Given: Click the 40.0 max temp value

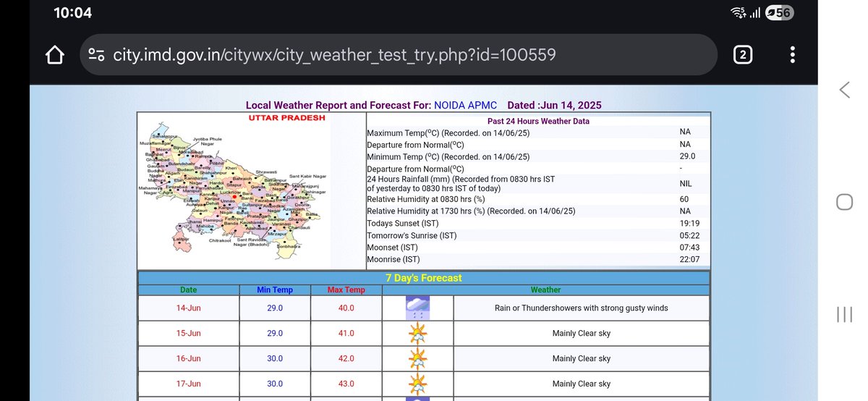Looking at the screenshot, I should tap(346, 308).
